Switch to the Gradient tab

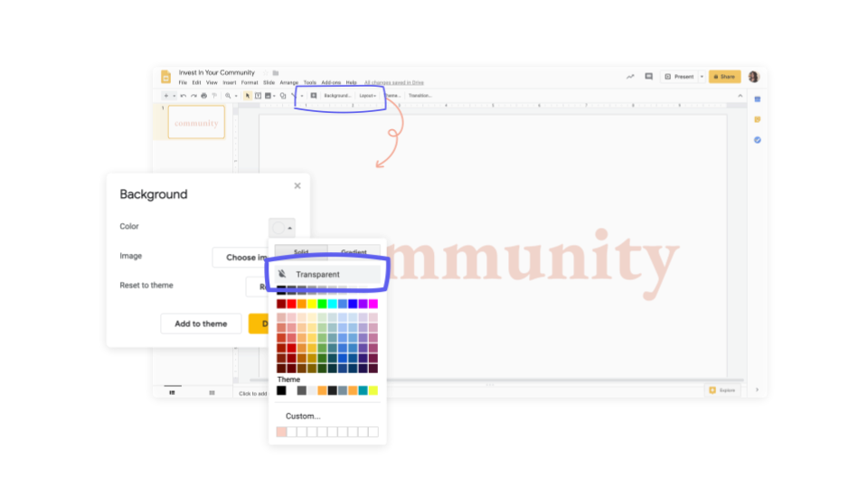tap(354, 251)
